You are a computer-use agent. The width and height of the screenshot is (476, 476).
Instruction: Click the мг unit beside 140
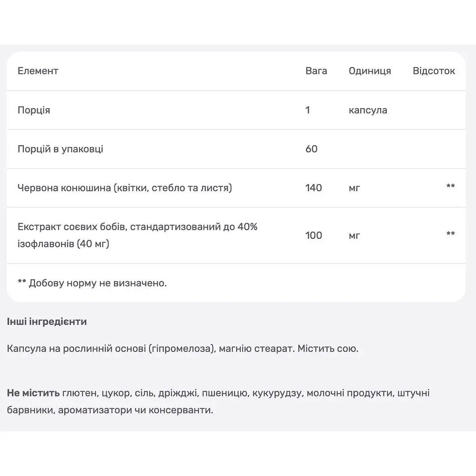click(354, 188)
